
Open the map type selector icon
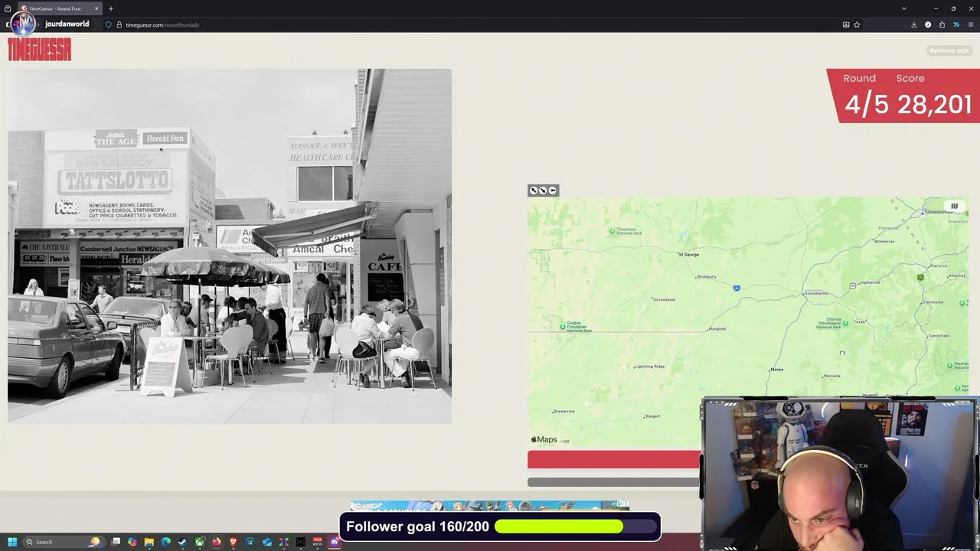pos(954,207)
